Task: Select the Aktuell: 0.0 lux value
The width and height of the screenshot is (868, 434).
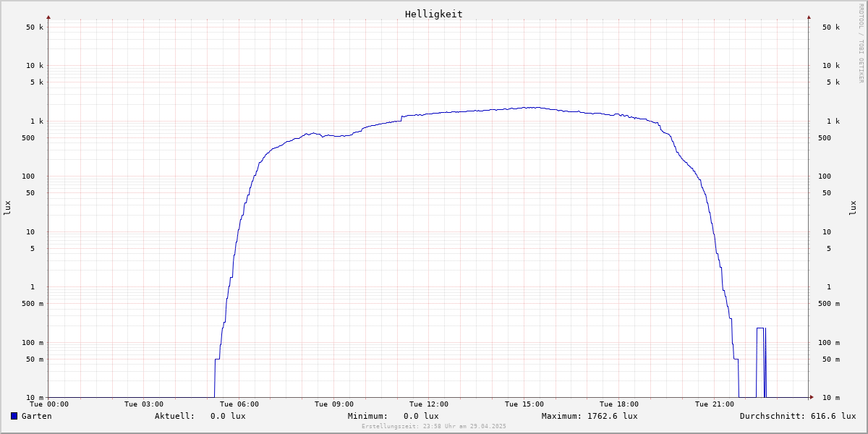Action: click(x=200, y=416)
